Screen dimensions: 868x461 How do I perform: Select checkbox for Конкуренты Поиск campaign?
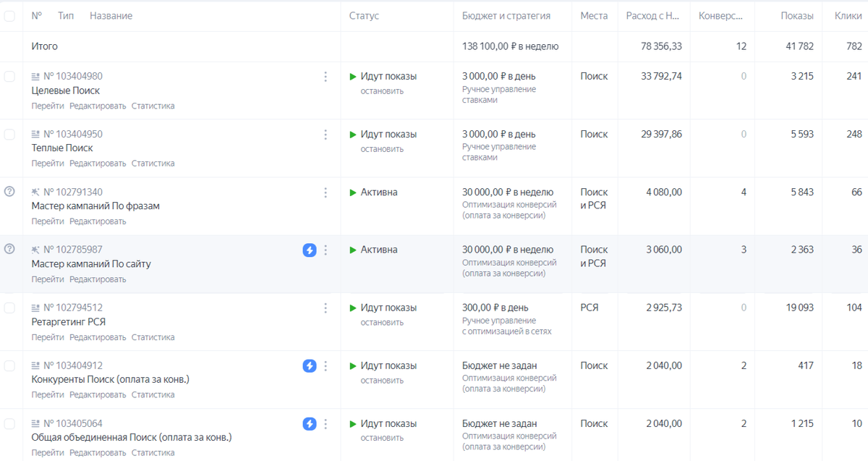point(9,365)
